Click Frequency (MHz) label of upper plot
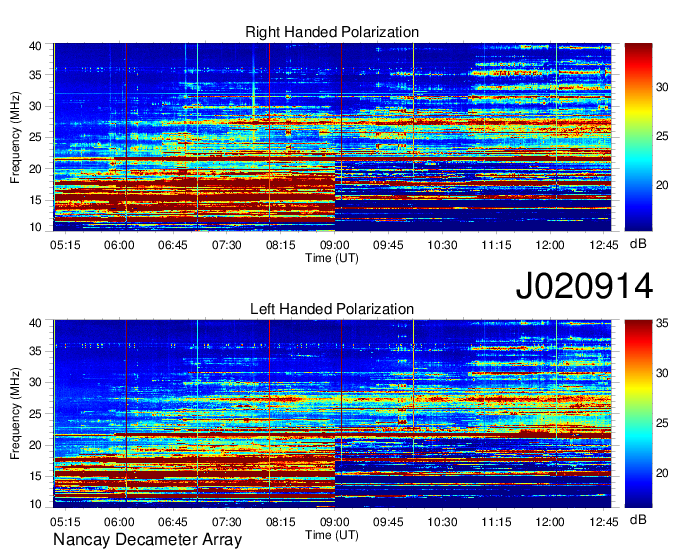Image resolution: width=680 pixels, height=552 pixels. [15, 137]
